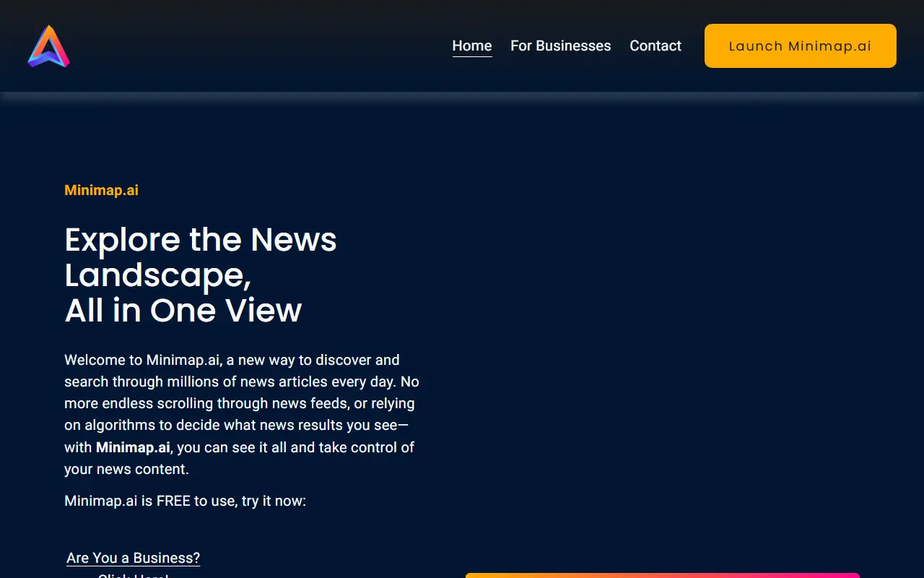This screenshot has width=924, height=578.
Task: Go to the For Businesses page
Action: (561, 46)
